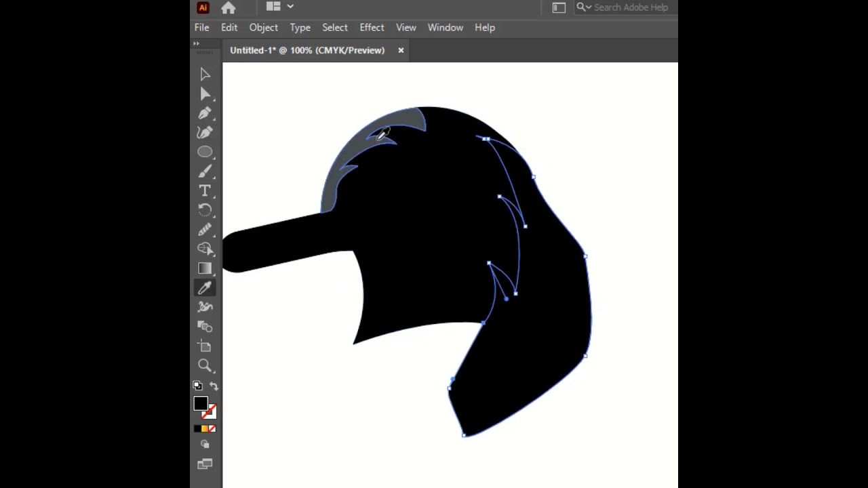This screenshot has width=868, height=488.
Task: Click the Search Adobe Help field
Action: click(x=631, y=7)
